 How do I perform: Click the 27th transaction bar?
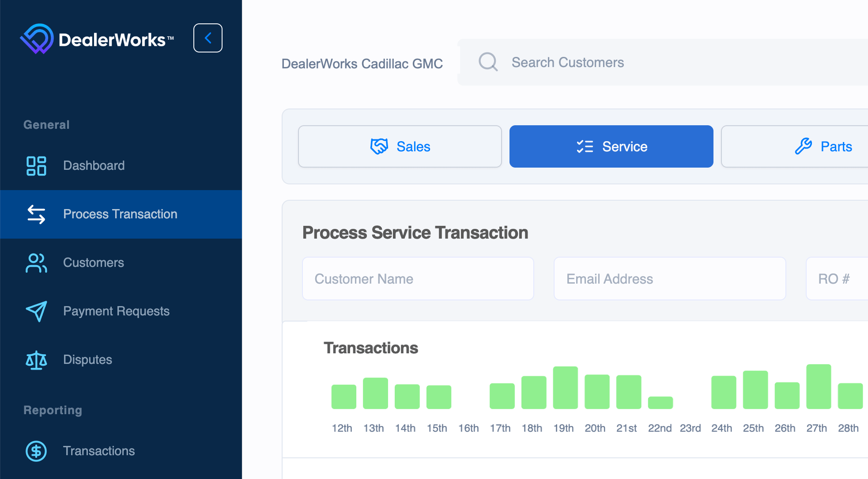coord(819,387)
